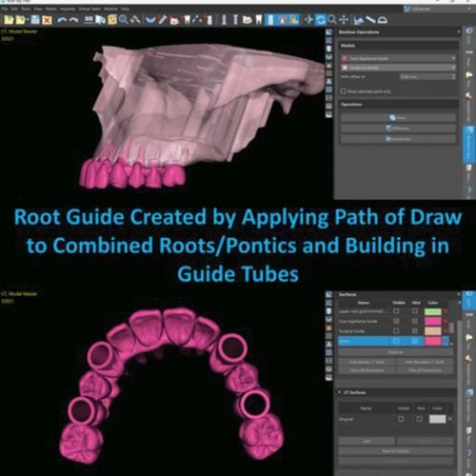
Task: Toggle Visible checkbox for Original CT surface
Action: coord(401,419)
